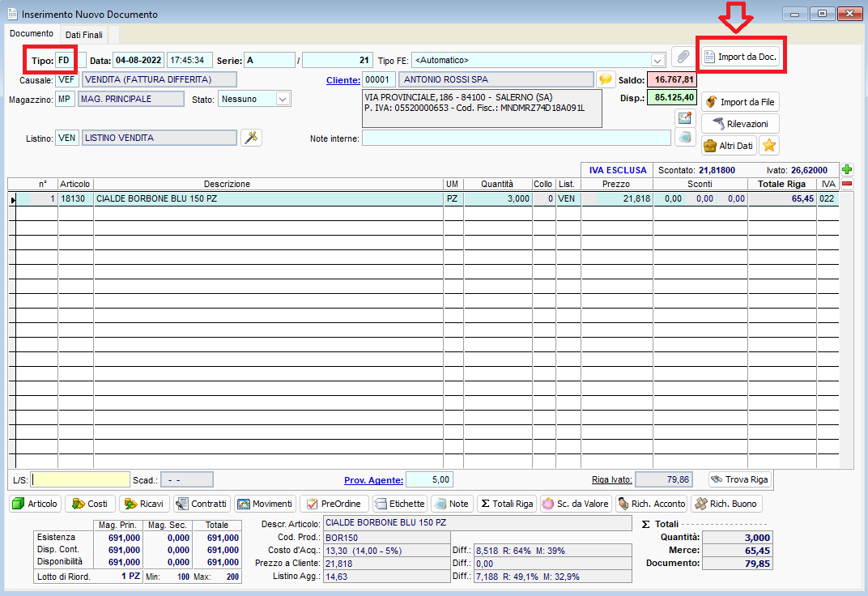Click the magic wand icon beside Listino
Screen dimensions: 868x596
click(252, 138)
